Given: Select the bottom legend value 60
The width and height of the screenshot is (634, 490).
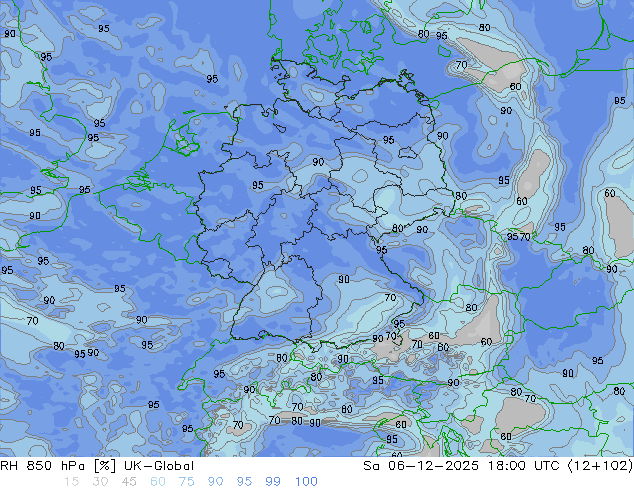Looking at the screenshot, I should [x=158, y=482].
